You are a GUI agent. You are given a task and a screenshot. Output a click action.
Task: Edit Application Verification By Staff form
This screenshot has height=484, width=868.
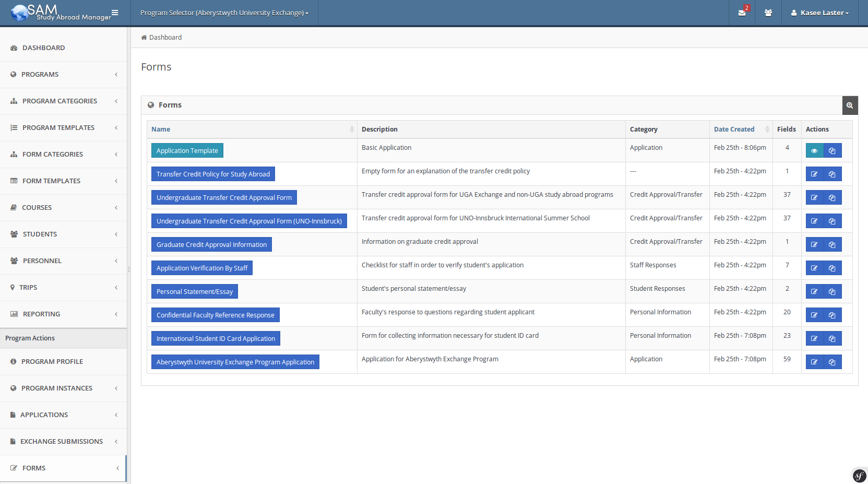(814, 268)
